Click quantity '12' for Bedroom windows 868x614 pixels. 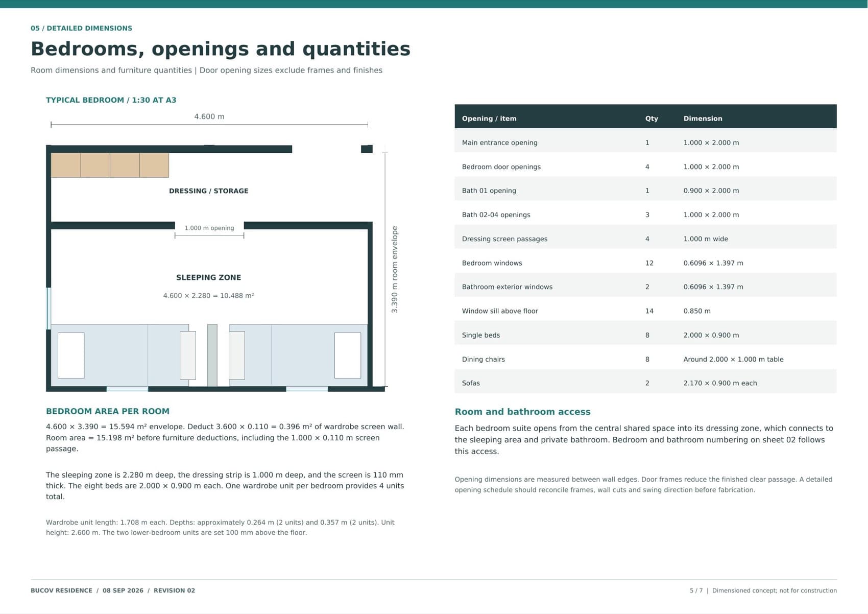[649, 263]
